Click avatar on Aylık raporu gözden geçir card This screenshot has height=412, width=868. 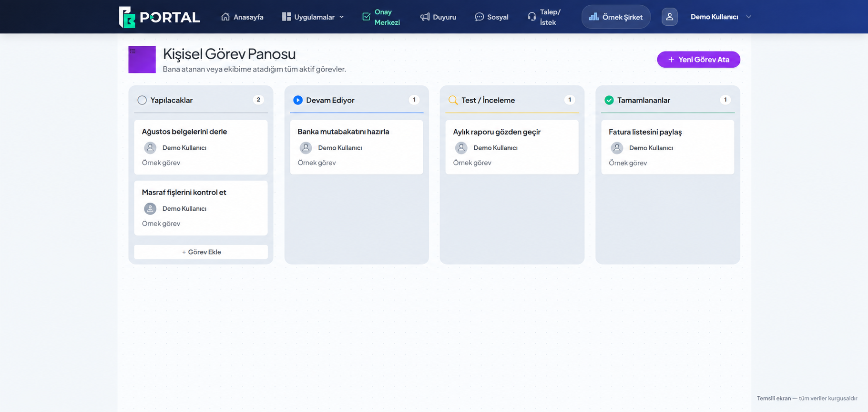click(461, 148)
